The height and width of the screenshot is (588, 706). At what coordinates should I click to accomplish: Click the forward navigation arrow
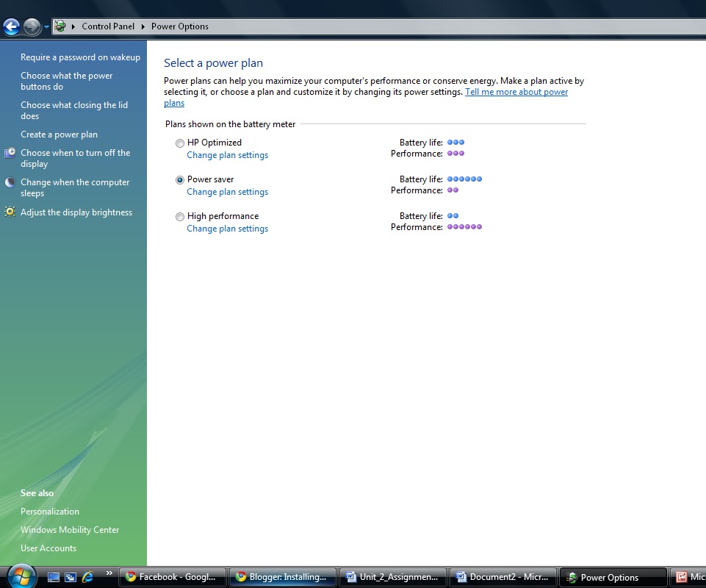point(31,28)
